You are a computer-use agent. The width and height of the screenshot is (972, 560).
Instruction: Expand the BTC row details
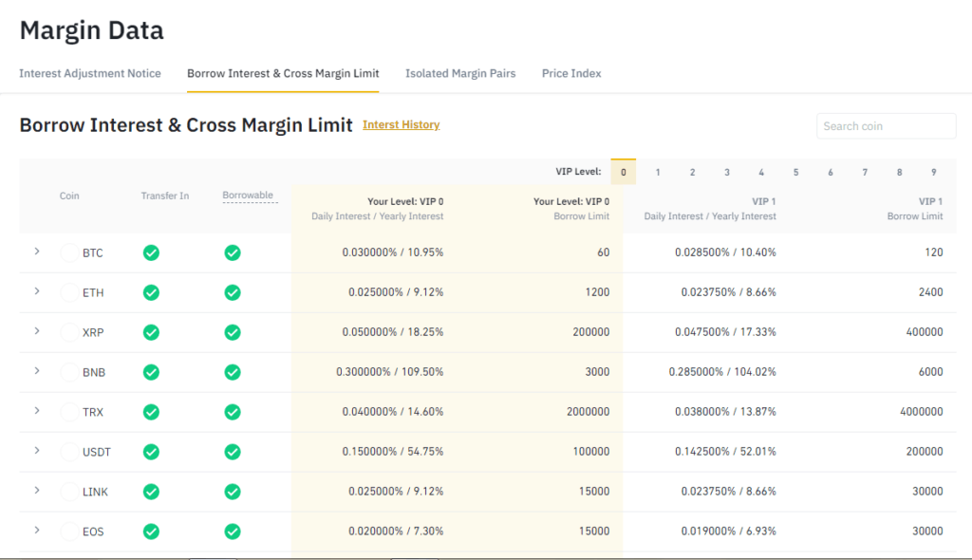(x=36, y=252)
